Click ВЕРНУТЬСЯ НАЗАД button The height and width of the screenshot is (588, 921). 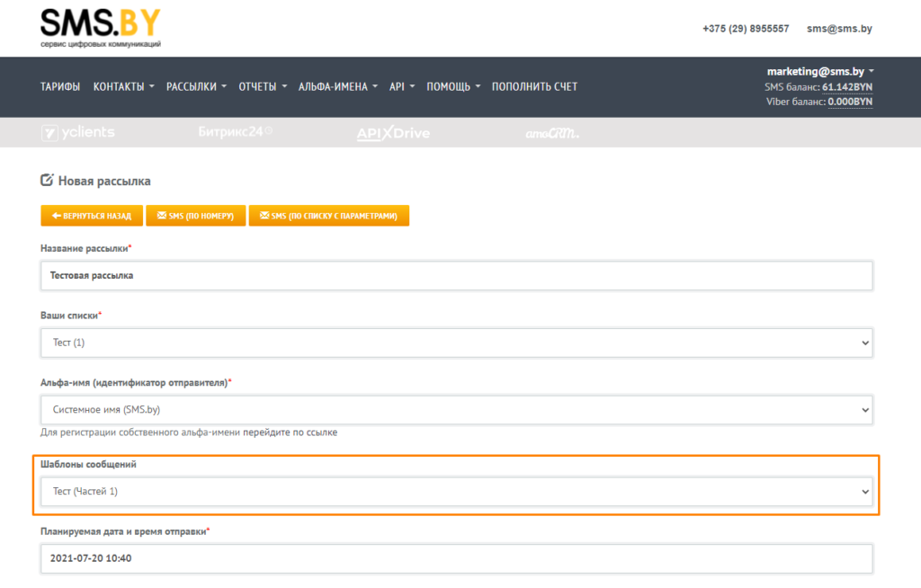point(92,216)
